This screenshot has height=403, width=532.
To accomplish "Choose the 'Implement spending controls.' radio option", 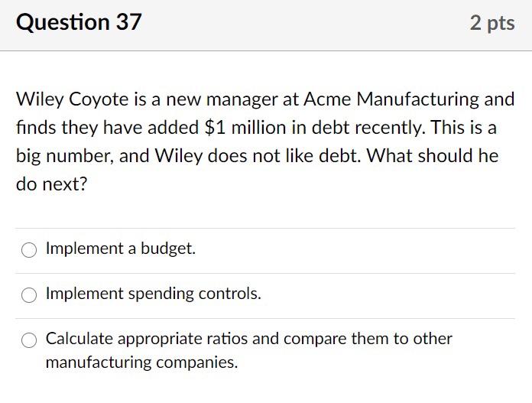I will pos(29,295).
